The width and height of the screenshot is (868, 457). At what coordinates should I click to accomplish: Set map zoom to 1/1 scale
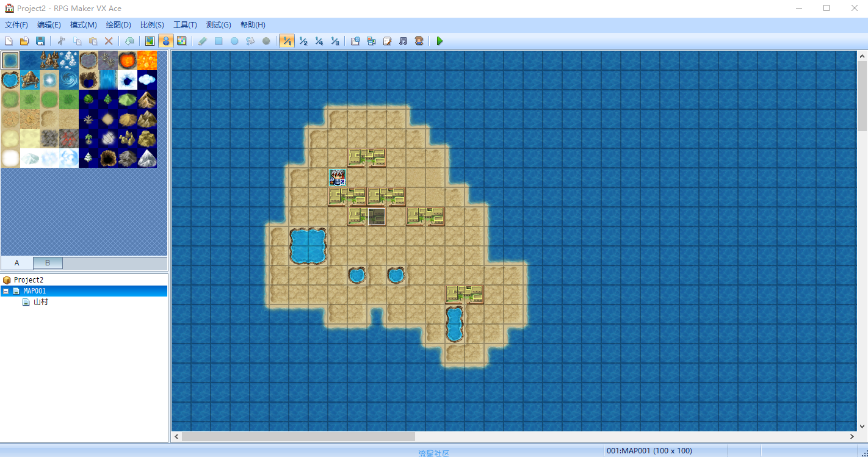coord(286,41)
